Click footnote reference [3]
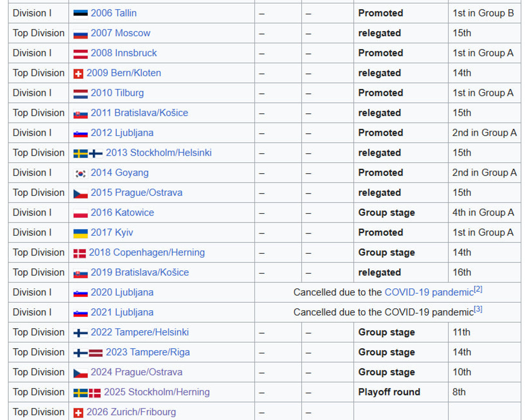525x420 pixels. point(478,310)
